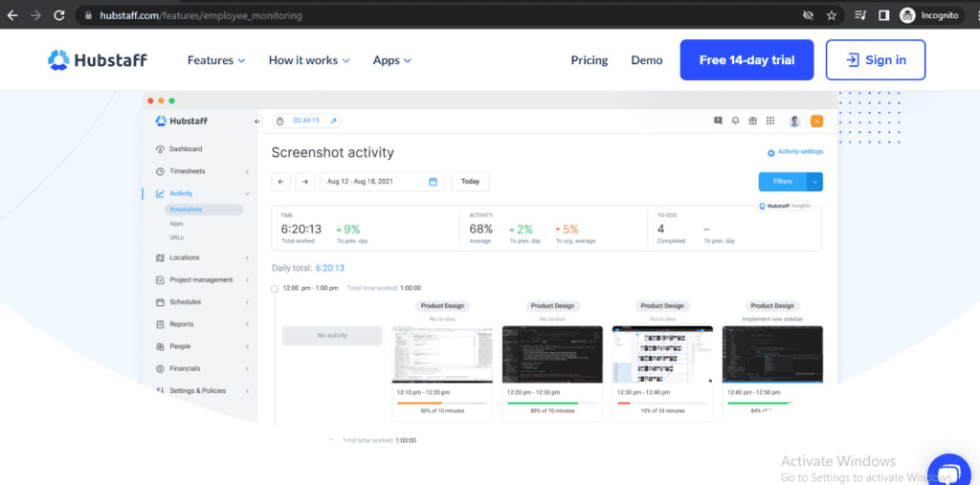The image size is (980, 485).
Task: Click the 12:10 pm screenshot thumbnail
Action: click(442, 354)
